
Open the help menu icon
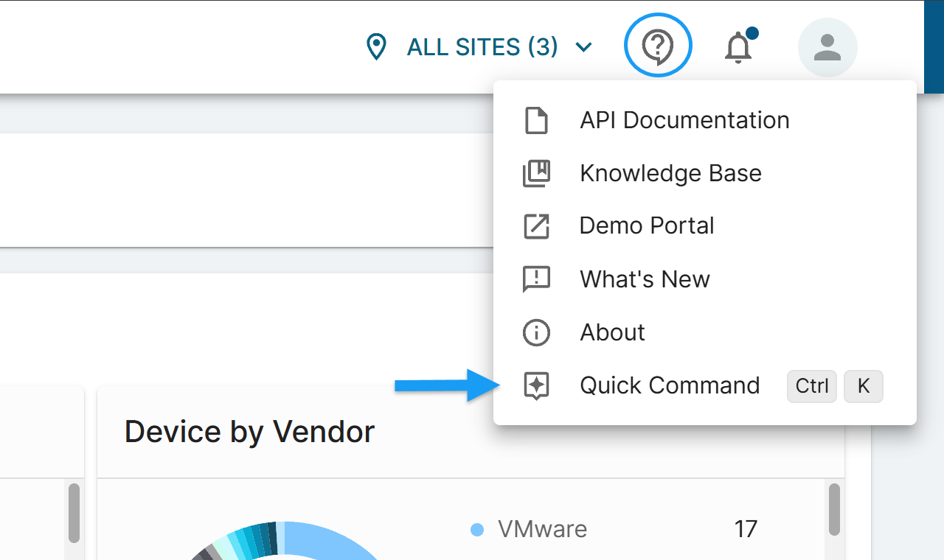point(657,46)
